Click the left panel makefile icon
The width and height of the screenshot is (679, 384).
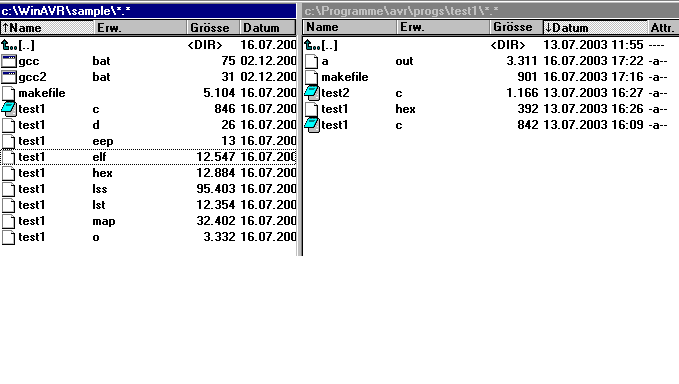[x=9, y=93]
